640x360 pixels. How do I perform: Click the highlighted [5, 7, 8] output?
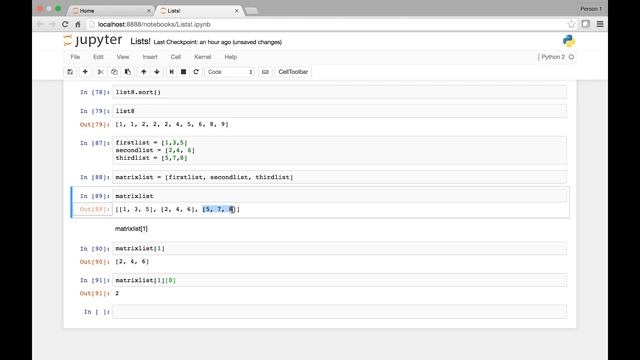(x=218, y=209)
